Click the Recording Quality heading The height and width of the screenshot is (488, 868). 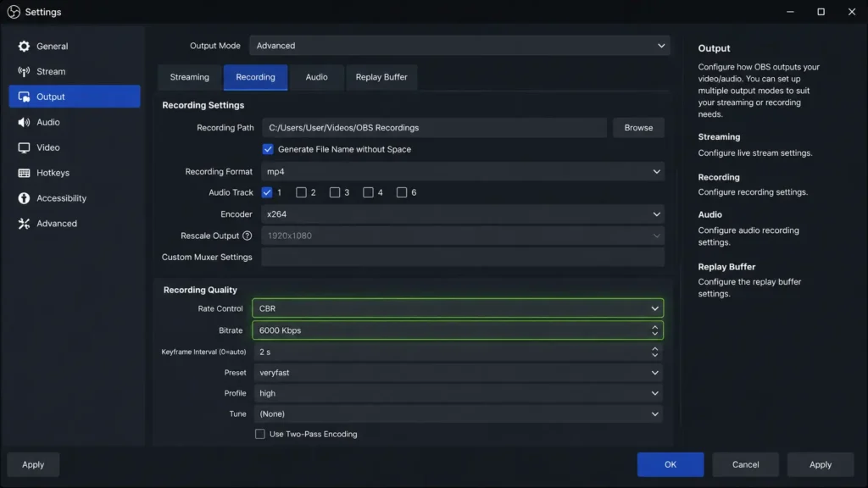(200, 290)
